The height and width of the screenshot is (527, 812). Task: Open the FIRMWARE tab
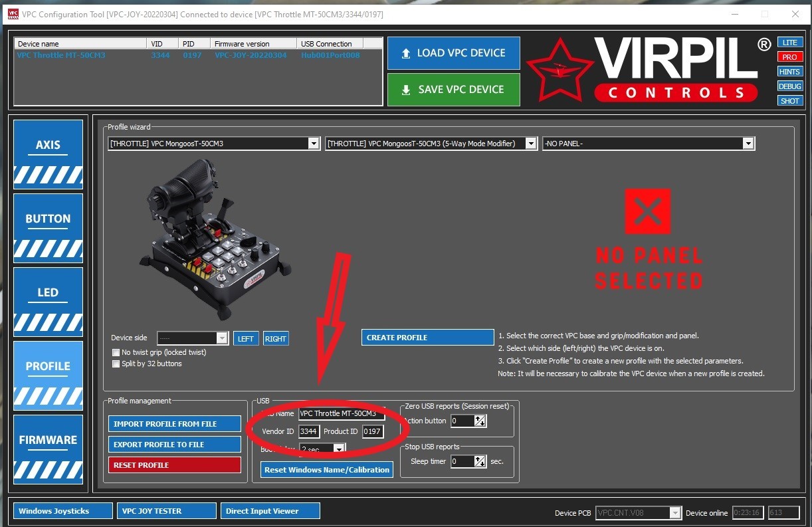(x=48, y=449)
